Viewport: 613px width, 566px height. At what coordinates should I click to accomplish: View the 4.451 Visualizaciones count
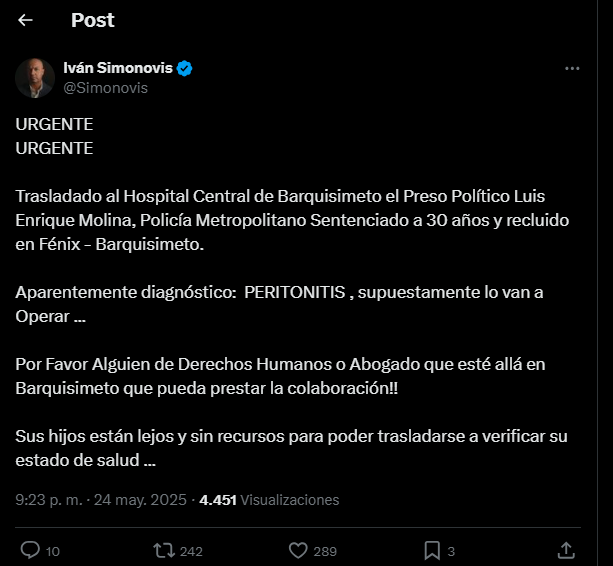[269, 500]
